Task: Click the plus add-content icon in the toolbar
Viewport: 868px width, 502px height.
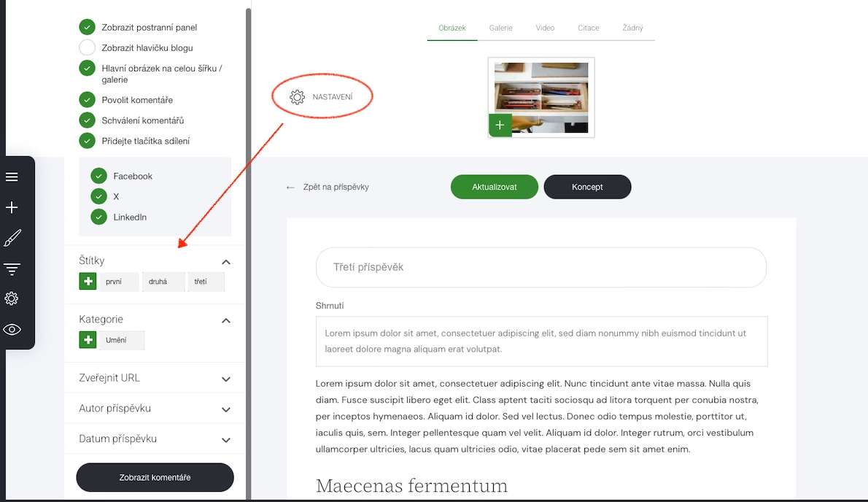Action: [x=12, y=207]
